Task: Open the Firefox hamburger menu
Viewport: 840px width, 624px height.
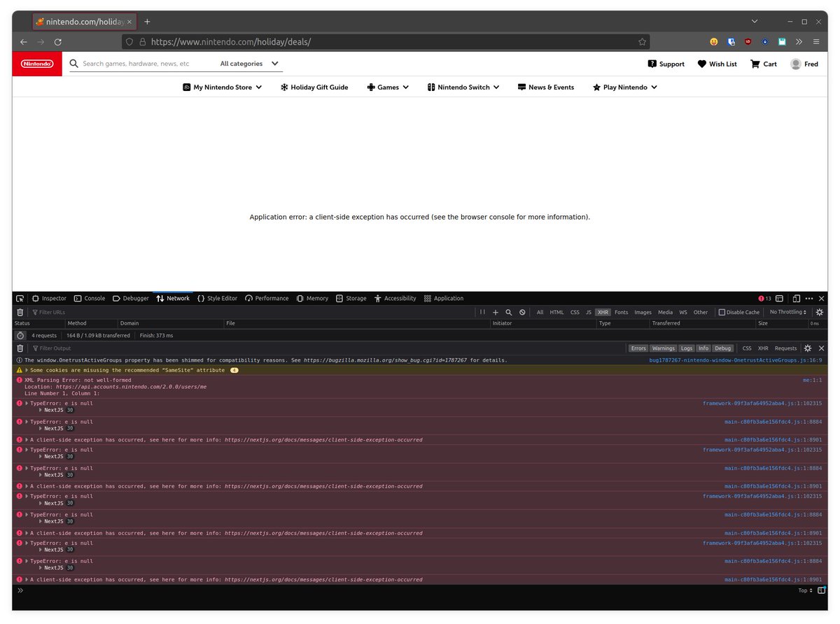Action: [816, 42]
